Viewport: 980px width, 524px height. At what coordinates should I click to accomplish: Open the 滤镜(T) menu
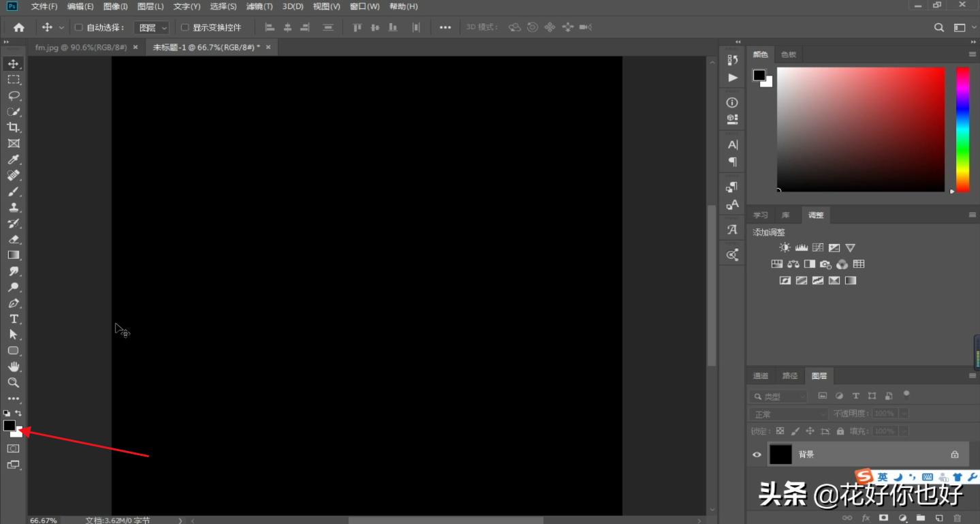[x=259, y=6]
